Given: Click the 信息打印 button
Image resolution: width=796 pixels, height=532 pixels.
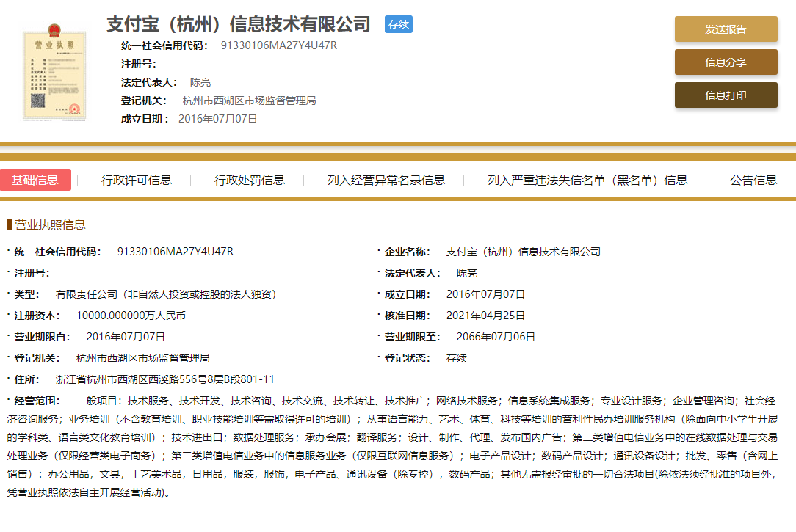Looking at the screenshot, I should (x=726, y=95).
